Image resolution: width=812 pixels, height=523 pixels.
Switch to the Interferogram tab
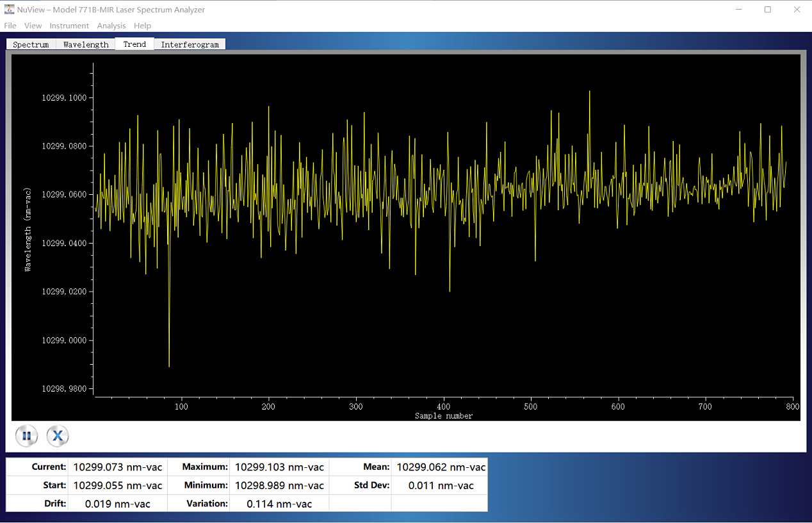(x=190, y=44)
